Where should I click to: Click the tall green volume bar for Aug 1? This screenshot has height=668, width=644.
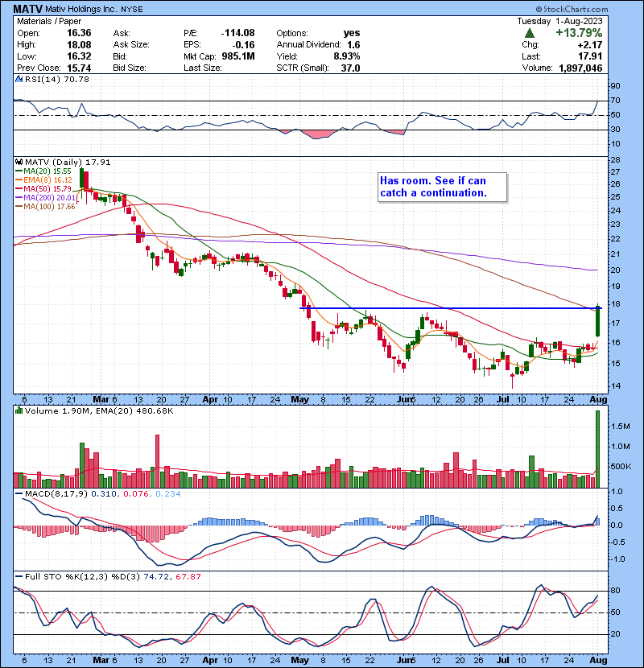click(597, 449)
